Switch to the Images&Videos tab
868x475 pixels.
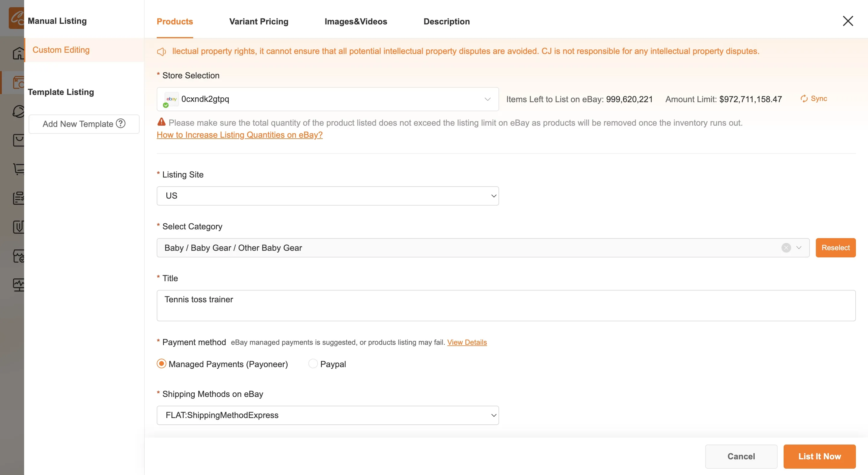click(x=356, y=22)
